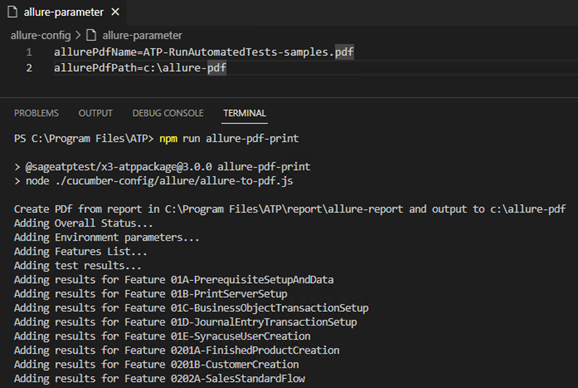Image resolution: width=578 pixels, height=388 pixels.
Task: Click the 01E-SyracuseUserCreation feature line
Action: [162, 336]
